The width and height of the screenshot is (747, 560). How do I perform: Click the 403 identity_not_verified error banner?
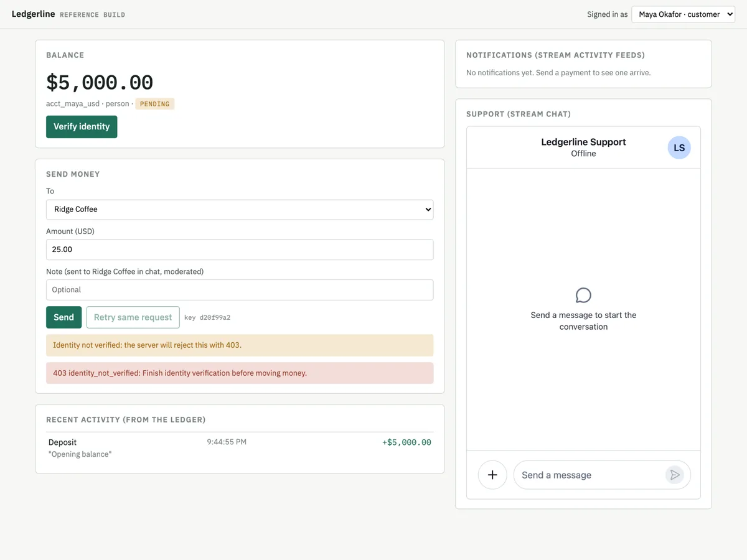tap(240, 373)
